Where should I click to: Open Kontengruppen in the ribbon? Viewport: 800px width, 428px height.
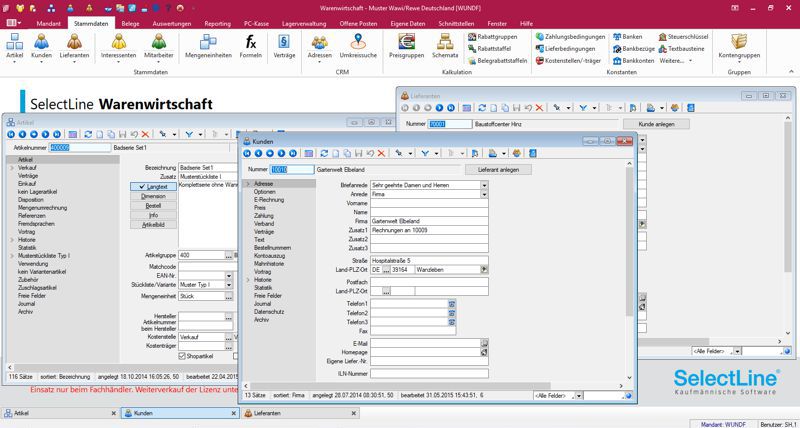tap(739, 46)
